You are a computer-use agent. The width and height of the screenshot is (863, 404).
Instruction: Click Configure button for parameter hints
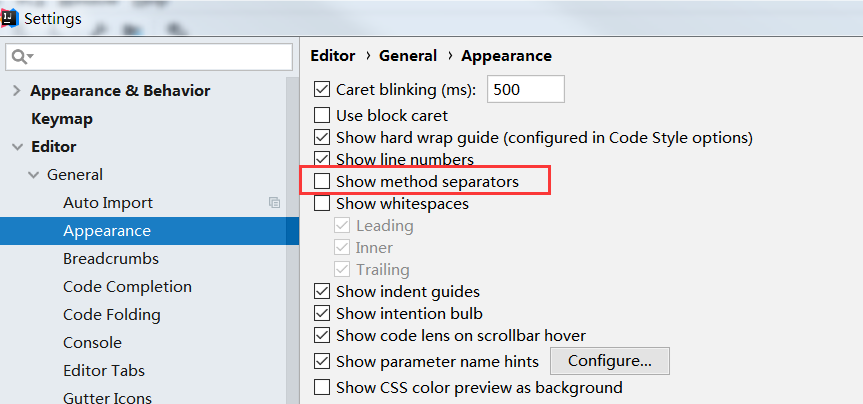pyautogui.click(x=609, y=361)
